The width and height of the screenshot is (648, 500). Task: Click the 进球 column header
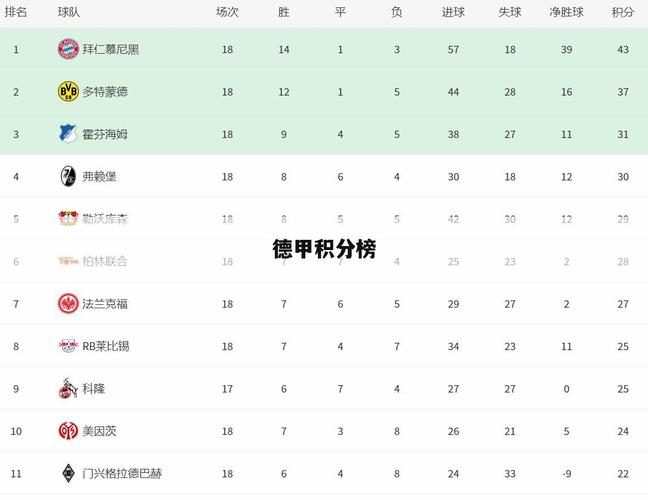pyautogui.click(x=453, y=12)
